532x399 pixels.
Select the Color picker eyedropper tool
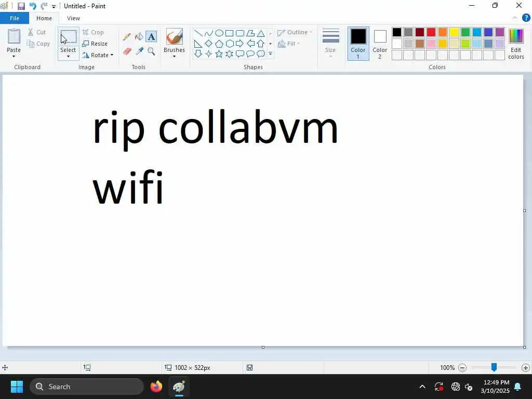coord(139,51)
